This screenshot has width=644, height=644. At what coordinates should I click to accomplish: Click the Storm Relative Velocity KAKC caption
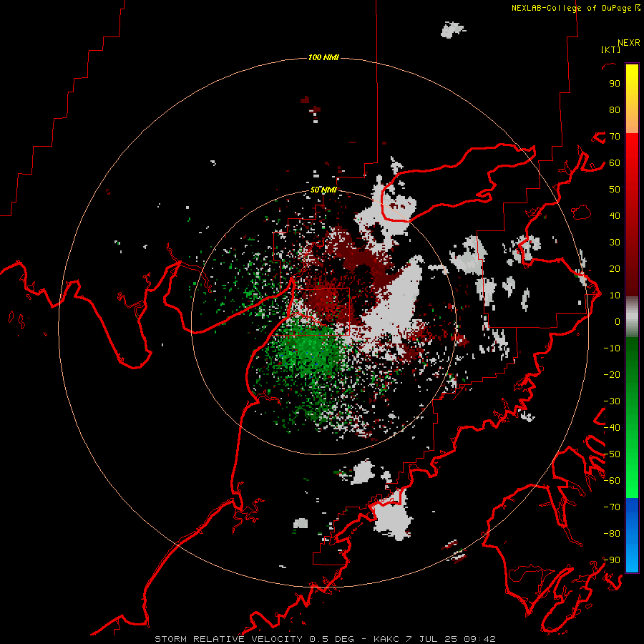coord(326,639)
